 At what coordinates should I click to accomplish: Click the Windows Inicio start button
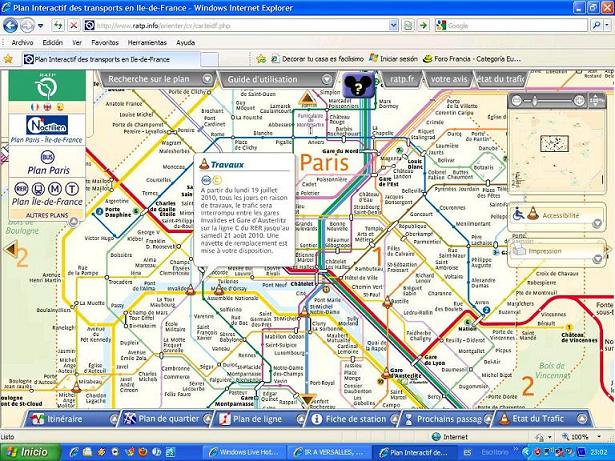30,452
